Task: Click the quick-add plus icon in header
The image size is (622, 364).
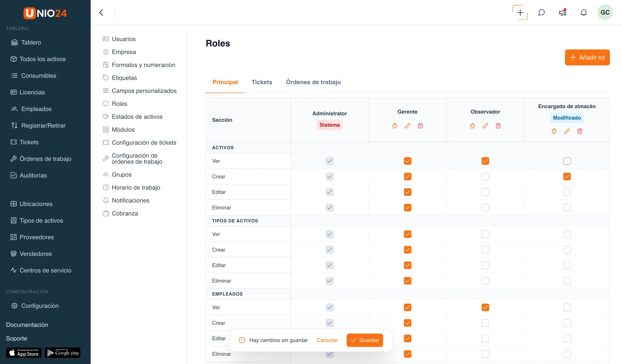Action: (520, 13)
